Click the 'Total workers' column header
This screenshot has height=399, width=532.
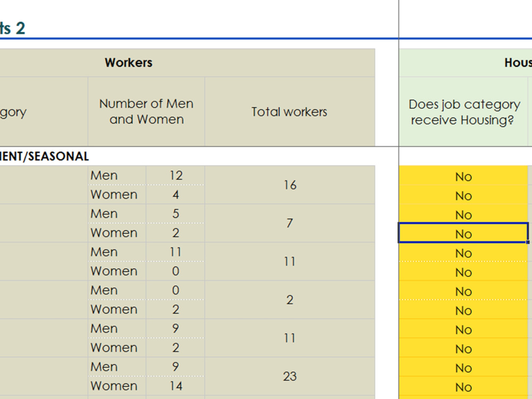pos(290,112)
